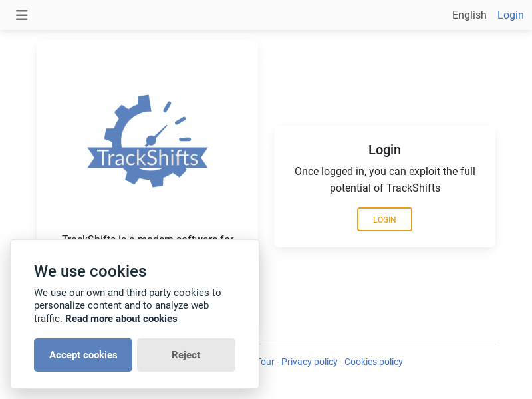Open the hamburger navigation menu
Viewport: 532px width, 399px height.
point(22,15)
